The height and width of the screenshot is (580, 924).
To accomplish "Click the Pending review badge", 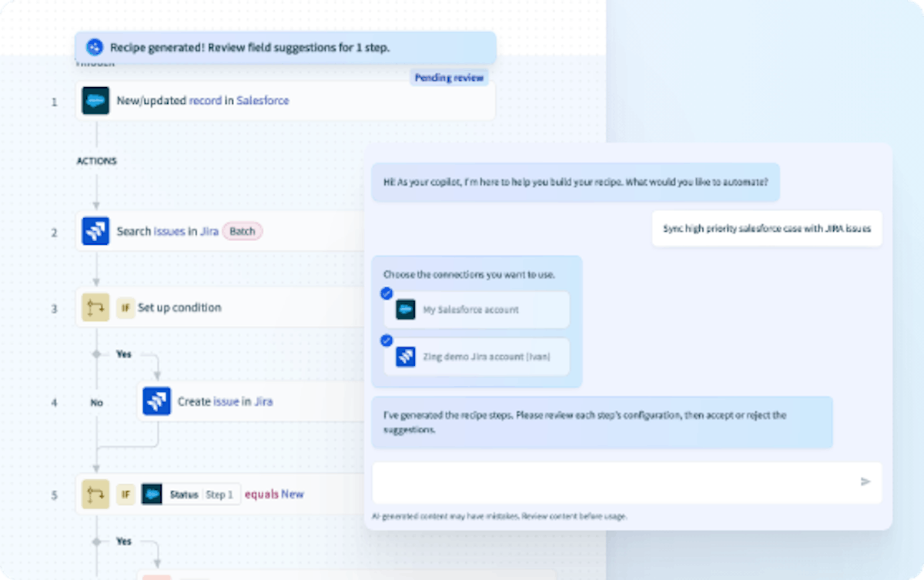I will point(449,78).
